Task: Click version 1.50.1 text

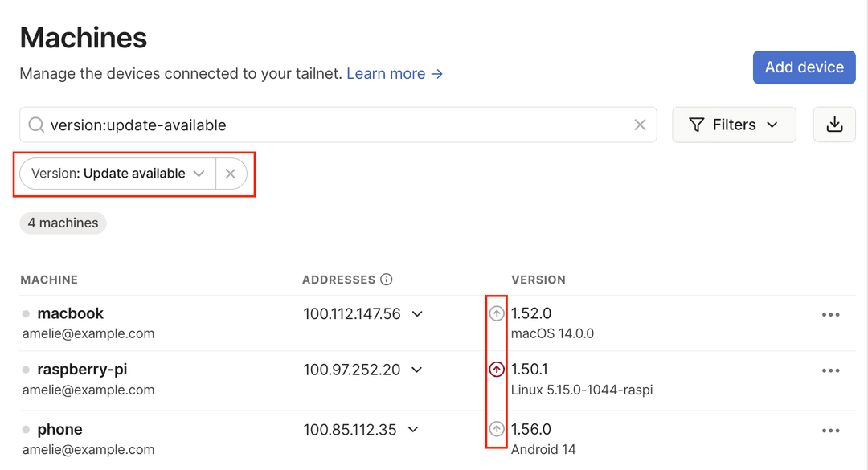Action: 529,370
